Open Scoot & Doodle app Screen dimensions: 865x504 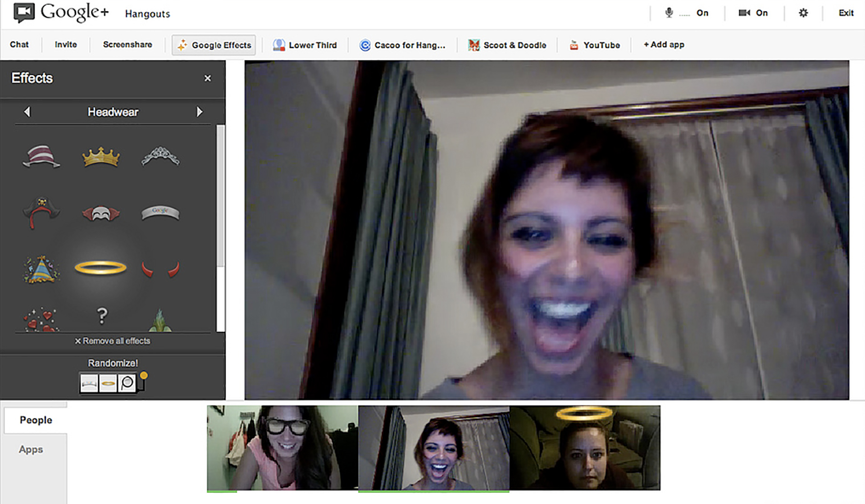click(507, 45)
